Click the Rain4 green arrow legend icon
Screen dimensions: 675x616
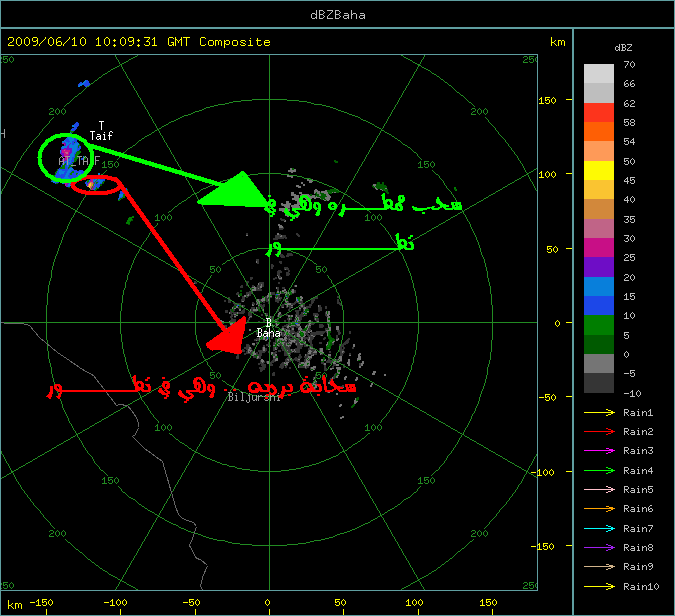[599, 471]
